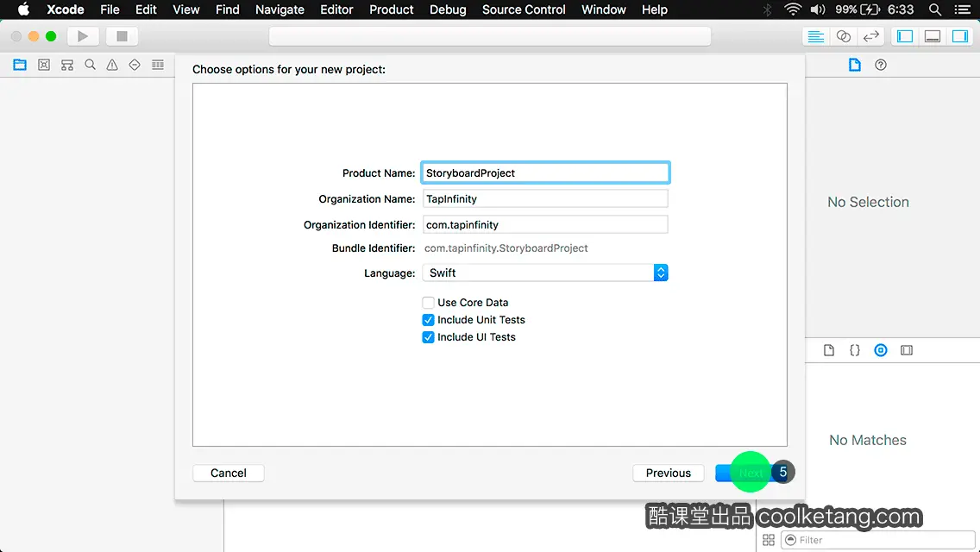Open the Navigate menu
The width and height of the screenshot is (980, 552).
coord(280,9)
